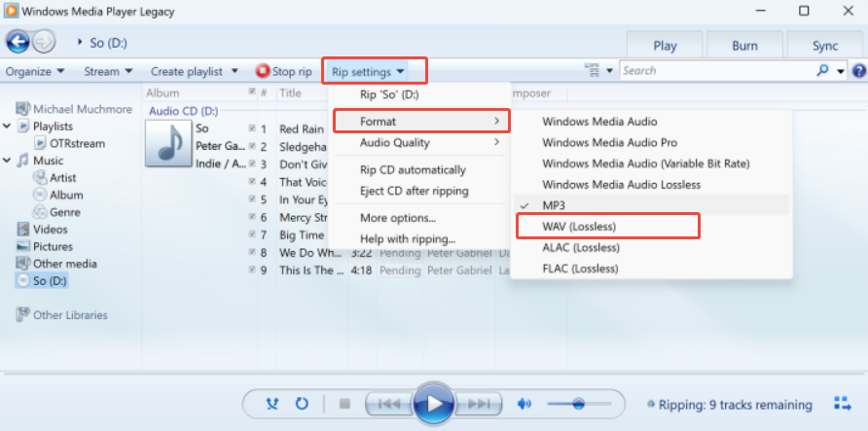Expand the Format submenu

pyautogui.click(x=421, y=122)
